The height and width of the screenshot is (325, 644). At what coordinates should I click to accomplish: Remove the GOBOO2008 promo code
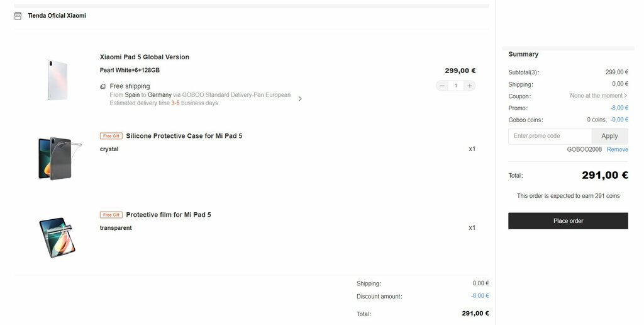point(618,149)
